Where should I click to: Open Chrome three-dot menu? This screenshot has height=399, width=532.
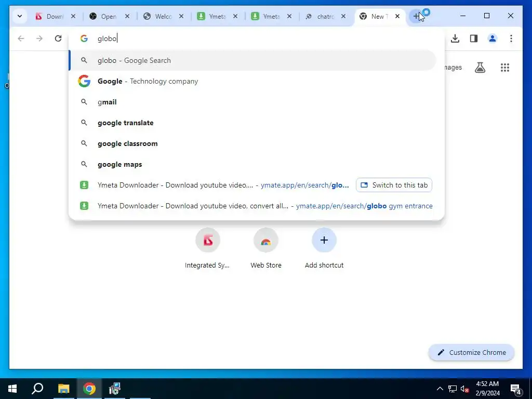click(x=511, y=38)
